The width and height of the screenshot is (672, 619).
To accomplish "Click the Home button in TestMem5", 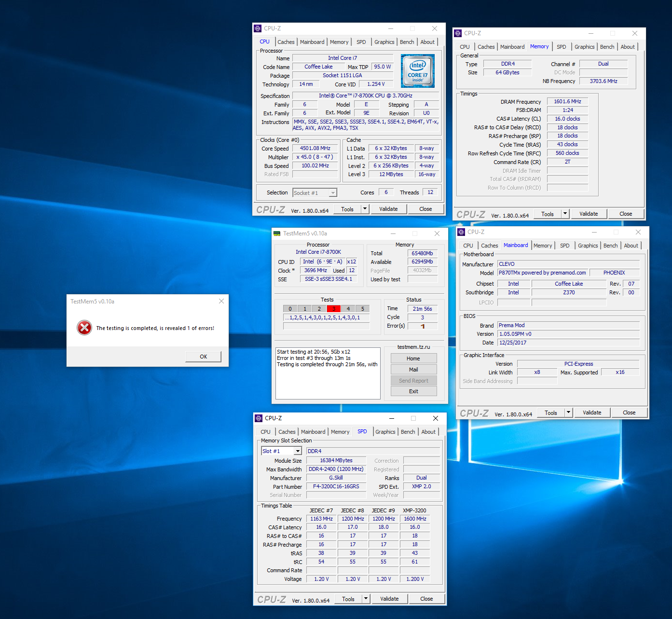I will pyautogui.click(x=413, y=358).
